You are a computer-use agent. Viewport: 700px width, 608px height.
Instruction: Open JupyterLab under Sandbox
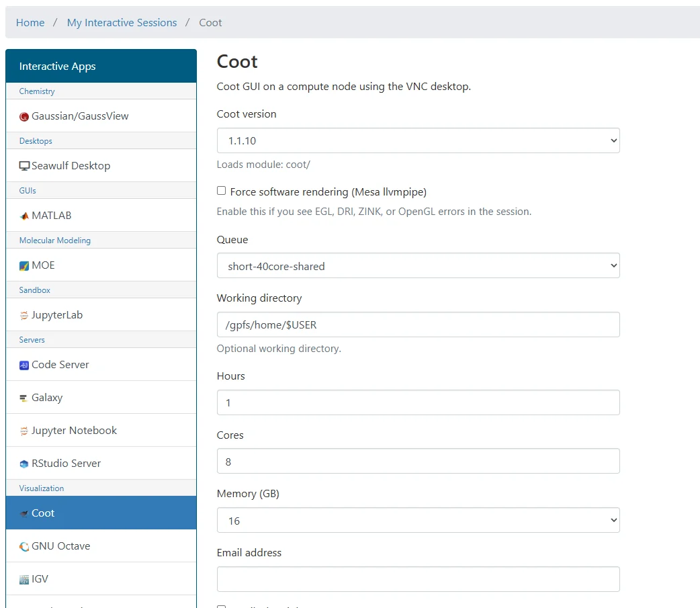click(x=101, y=314)
